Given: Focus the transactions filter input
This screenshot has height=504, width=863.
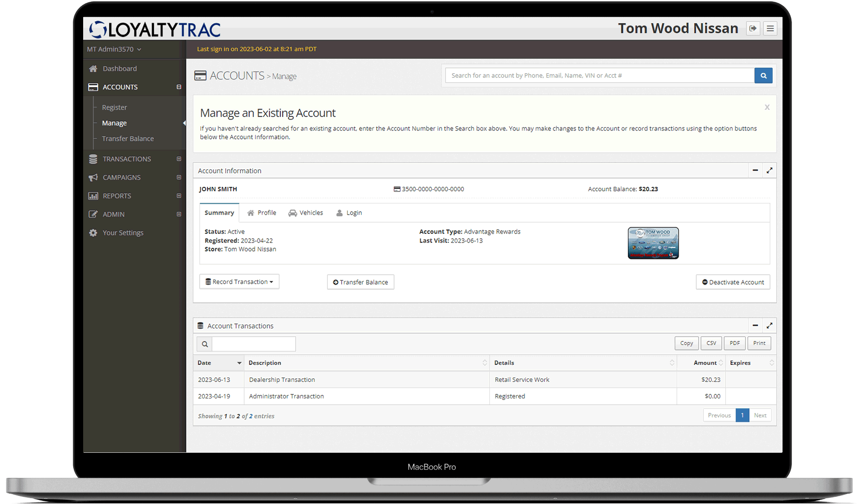Looking at the screenshot, I should [x=254, y=344].
